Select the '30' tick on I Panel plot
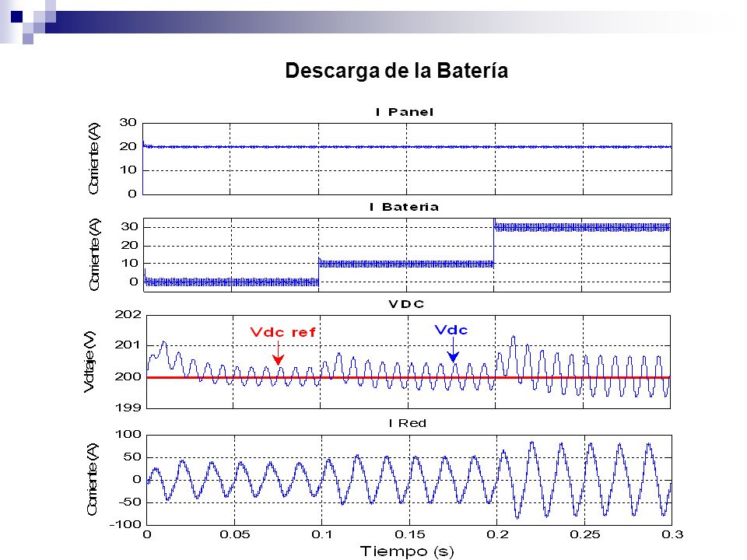The width and height of the screenshot is (747, 560). tap(128, 123)
